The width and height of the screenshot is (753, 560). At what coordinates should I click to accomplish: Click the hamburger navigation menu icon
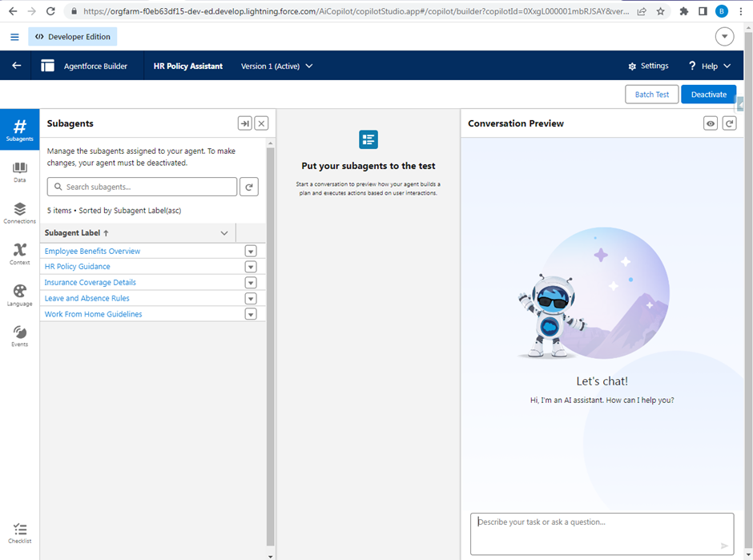15,37
